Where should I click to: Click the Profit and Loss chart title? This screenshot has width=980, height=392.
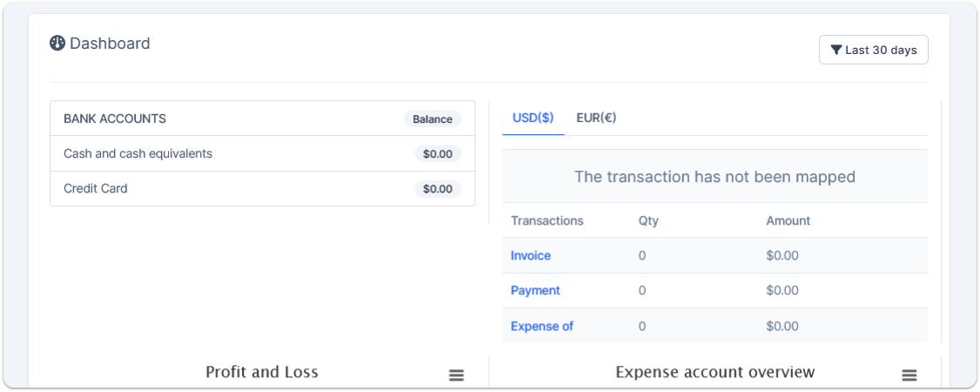click(x=262, y=372)
